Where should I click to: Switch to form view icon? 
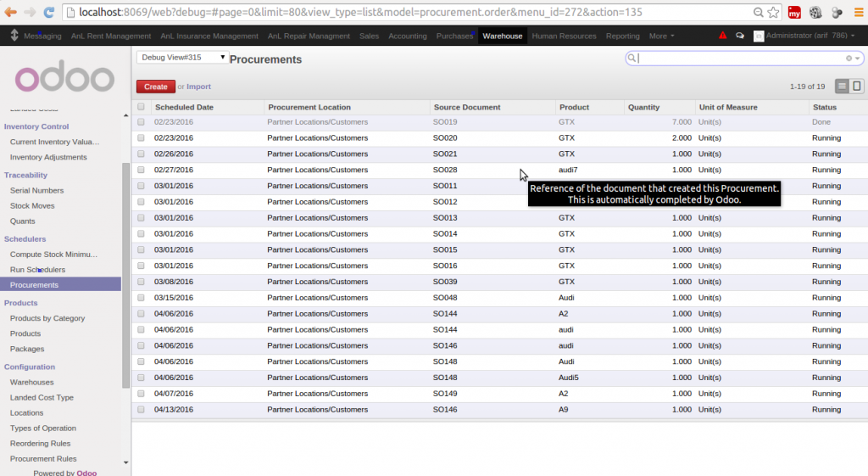(856, 87)
